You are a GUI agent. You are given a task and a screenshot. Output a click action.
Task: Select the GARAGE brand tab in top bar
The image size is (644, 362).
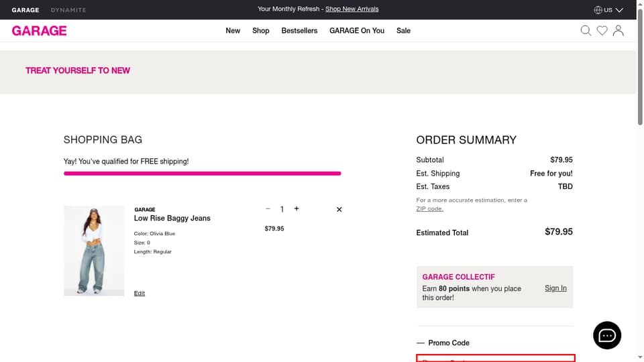pos(25,10)
